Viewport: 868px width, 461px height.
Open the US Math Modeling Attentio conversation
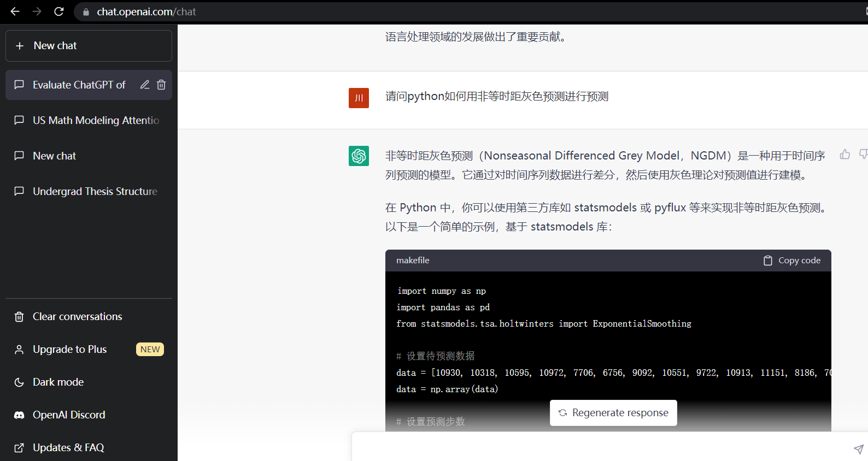tap(89, 120)
